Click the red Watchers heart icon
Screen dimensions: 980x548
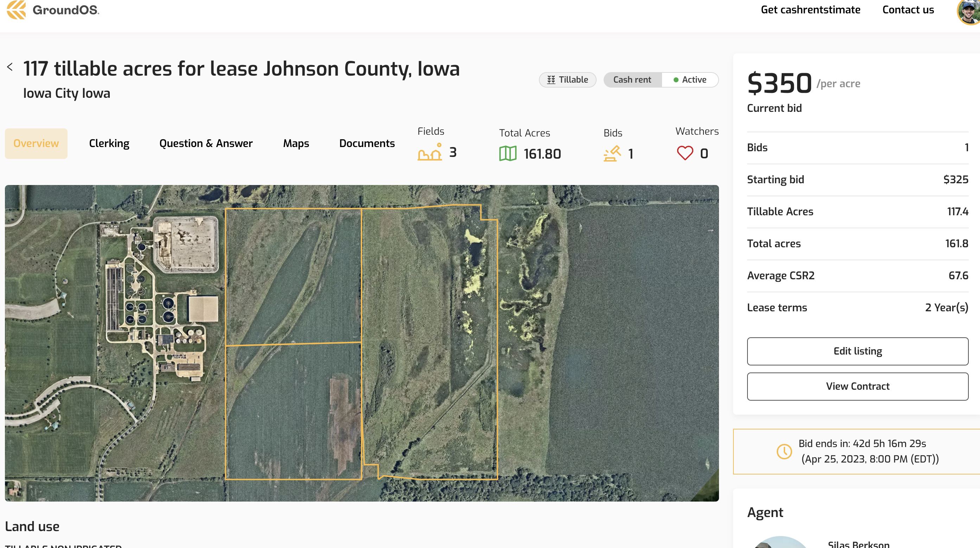[x=685, y=153]
